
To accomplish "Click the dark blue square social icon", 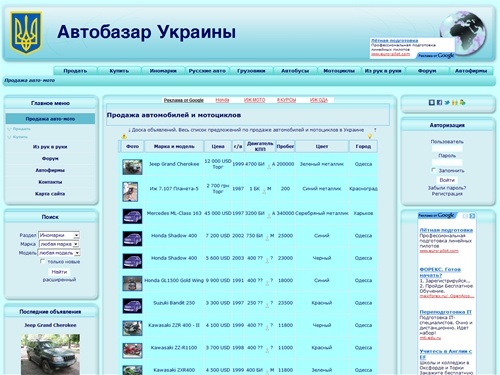I will 432,103.
